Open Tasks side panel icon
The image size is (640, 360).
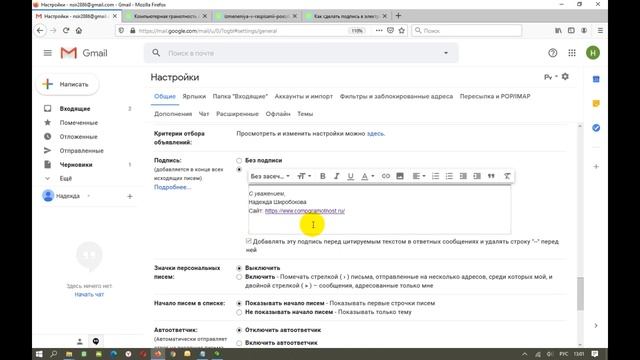tap(596, 128)
